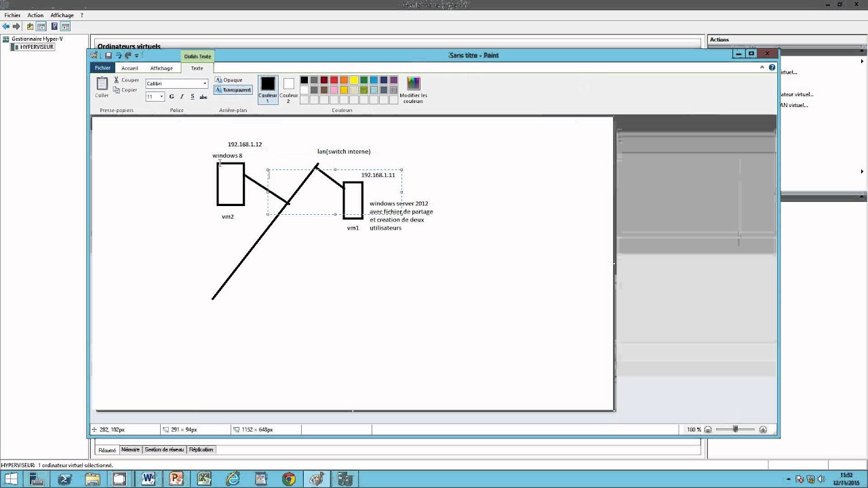Click the Paste (Coller) clipboard icon
The height and width of the screenshot is (488, 868).
102,84
